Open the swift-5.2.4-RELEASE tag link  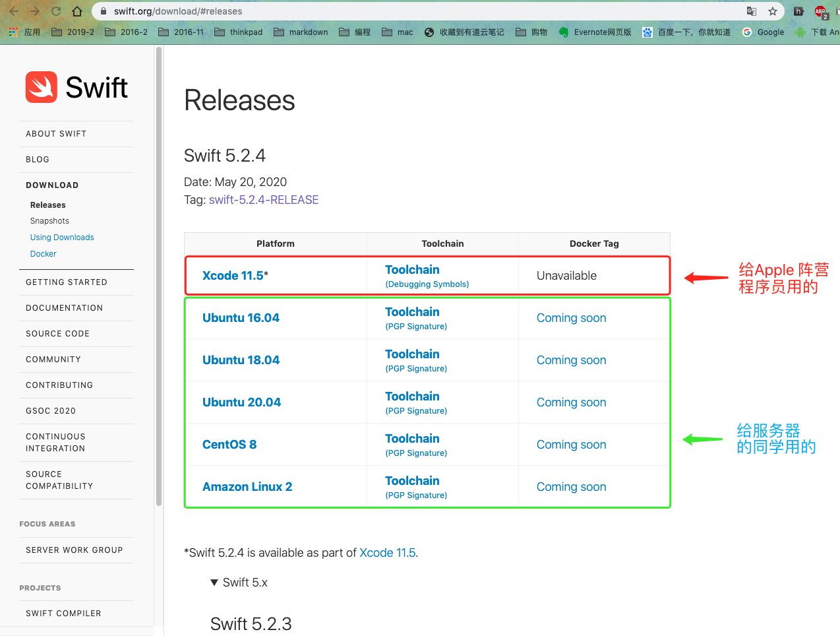[x=264, y=200]
